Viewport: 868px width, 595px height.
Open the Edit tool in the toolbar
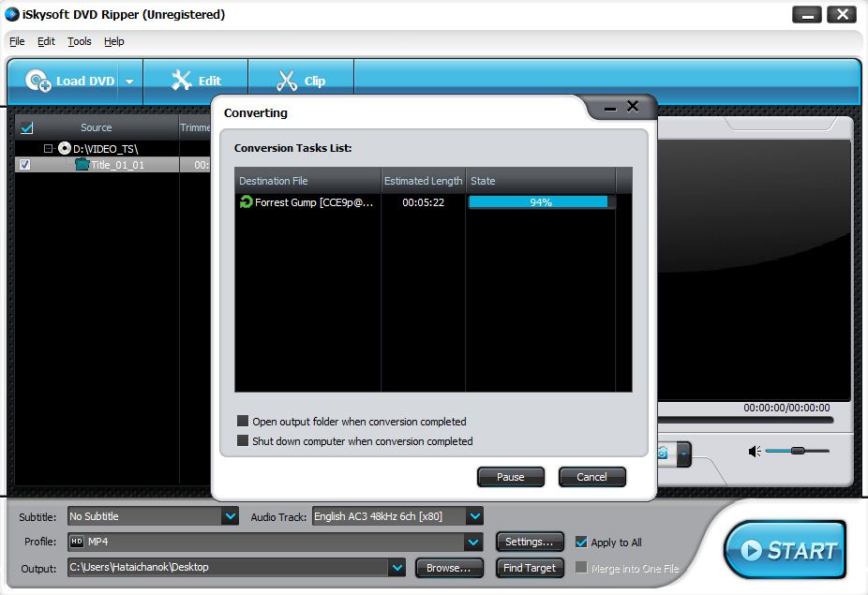pos(196,81)
